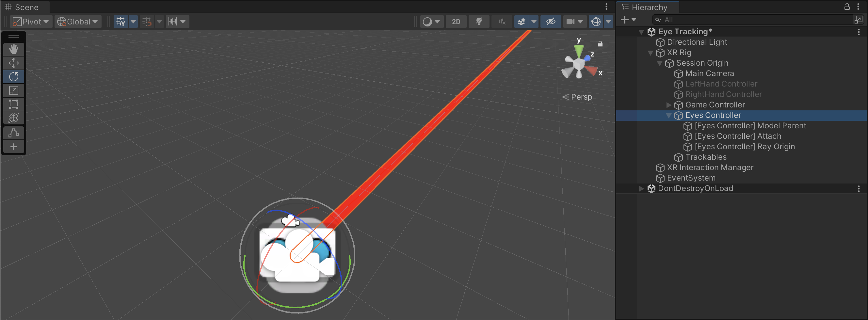Open the Pivot handle position dropdown
Viewport: 868px width, 320px height.
[x=31, y=22]
